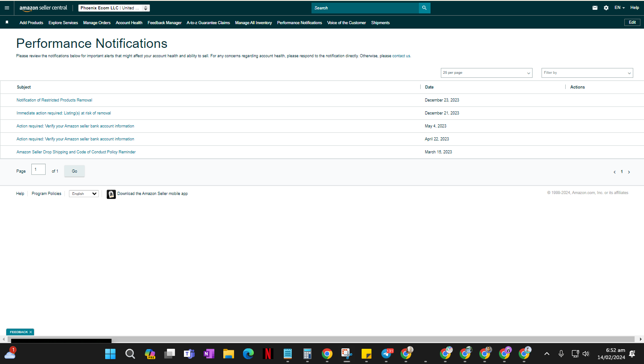Go to the previous page arrow
The height and width of the screenshot is (364, 644).
tap(614, 172)
